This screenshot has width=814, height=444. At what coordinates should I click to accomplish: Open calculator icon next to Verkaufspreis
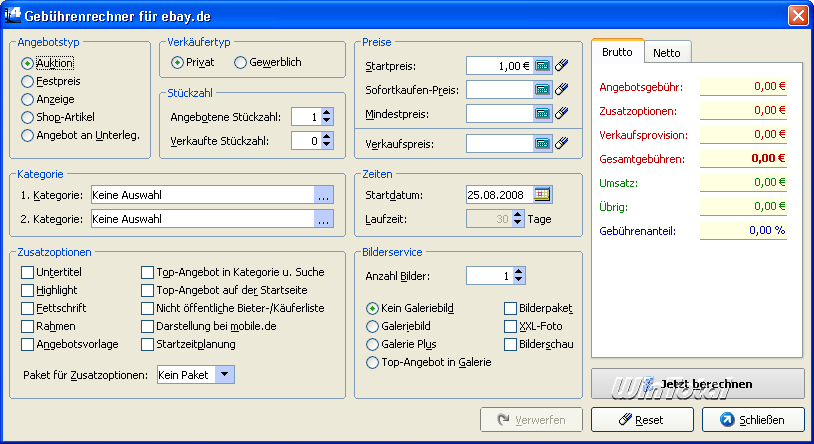(x=542, y=144)
